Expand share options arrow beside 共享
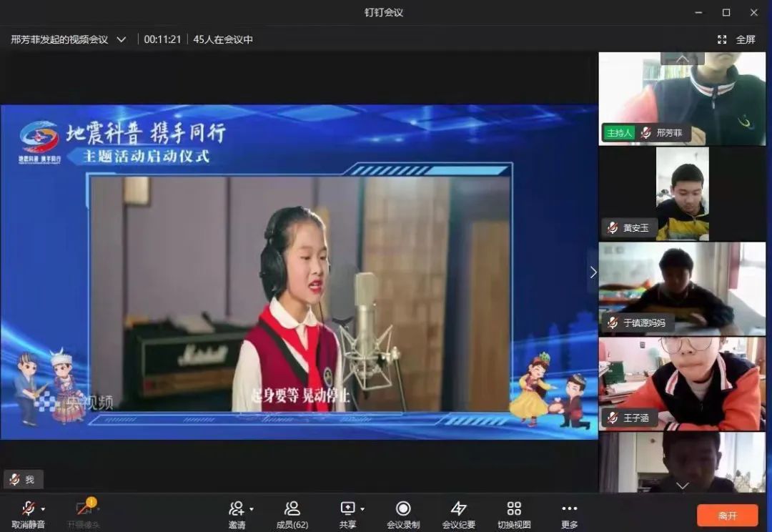 pos(362,509)
